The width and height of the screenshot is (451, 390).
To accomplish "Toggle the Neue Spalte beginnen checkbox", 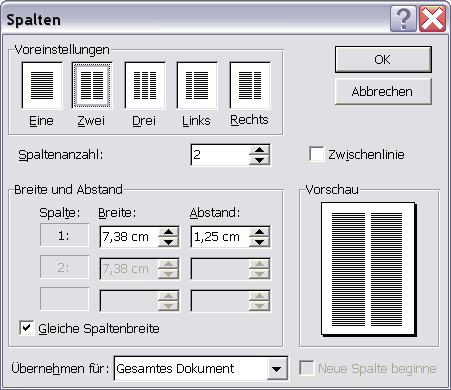I will click(x=307, y=368).
